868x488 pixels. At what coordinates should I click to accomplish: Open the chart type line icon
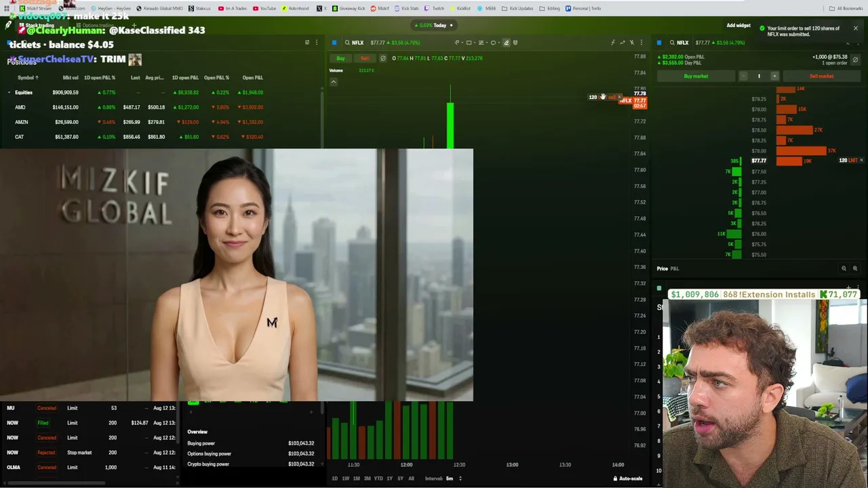click(622, 43)
